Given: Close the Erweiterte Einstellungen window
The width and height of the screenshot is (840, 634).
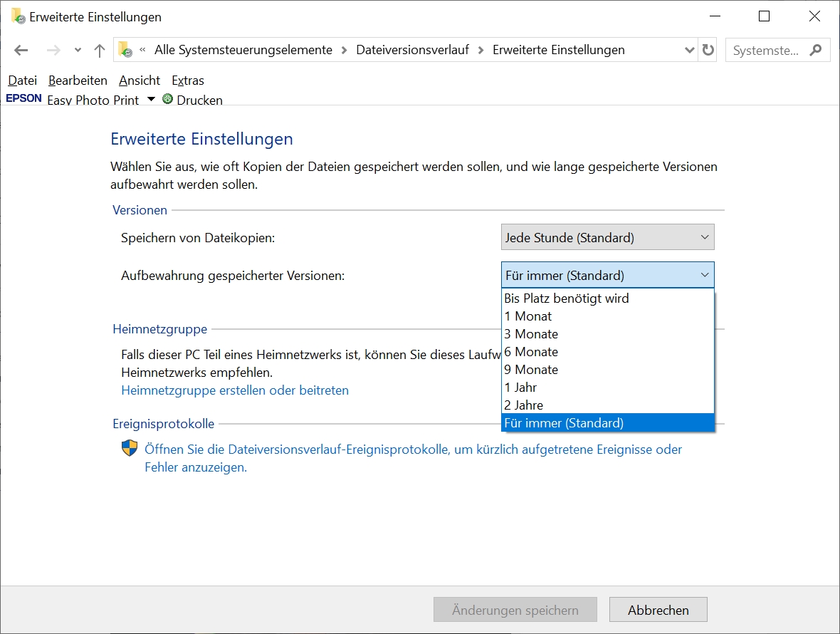Looking at the screenshot, I should click(814, 16).
